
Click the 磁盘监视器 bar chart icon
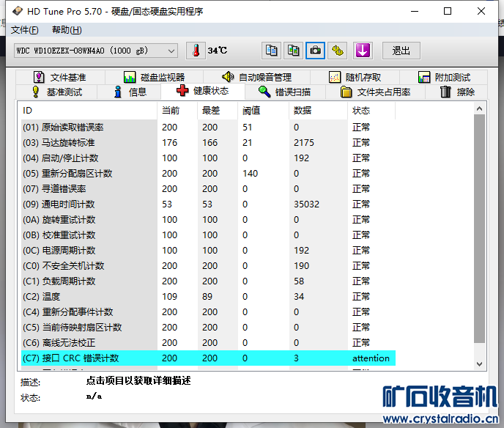click(x=130, y=77)
